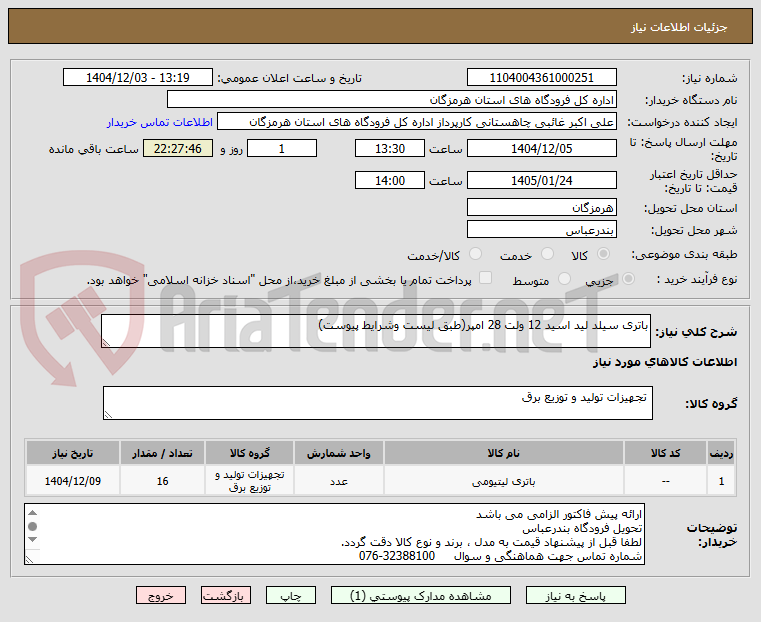The width and height of the screenshot is (761, 622).
Task: Click the واحد شمارش column header
Action: (x=339, y=453)
